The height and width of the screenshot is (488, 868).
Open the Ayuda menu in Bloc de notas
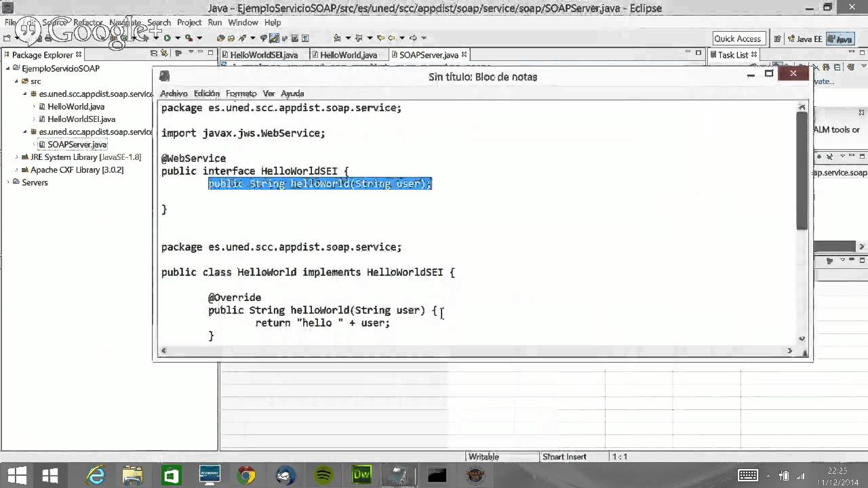coord(292,94)
